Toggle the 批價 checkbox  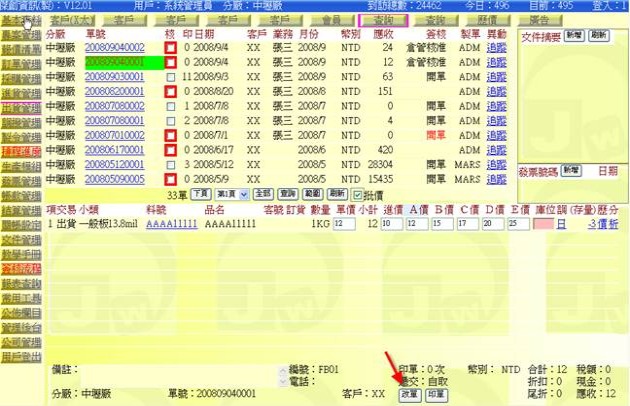click(358, 194)
